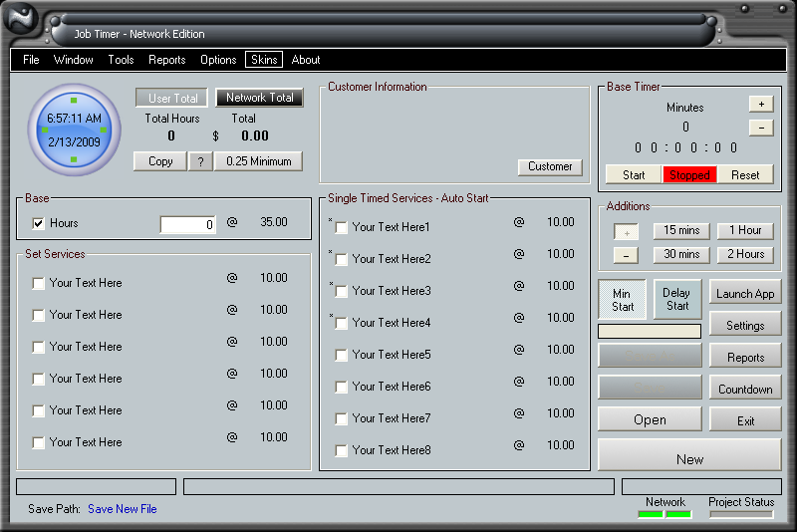Click the Reports side button
The width and height of the screenshot is (797, 532).
click(x=745, y=358)
